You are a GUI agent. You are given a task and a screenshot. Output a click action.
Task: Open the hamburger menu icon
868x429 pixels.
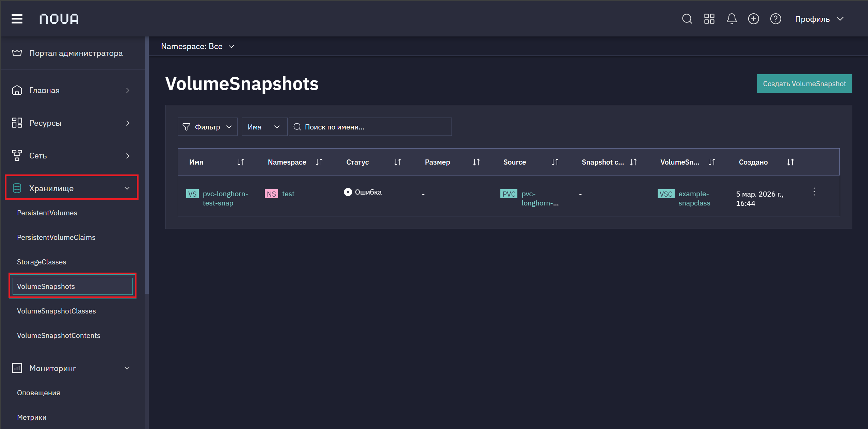(x=17, y=19)
